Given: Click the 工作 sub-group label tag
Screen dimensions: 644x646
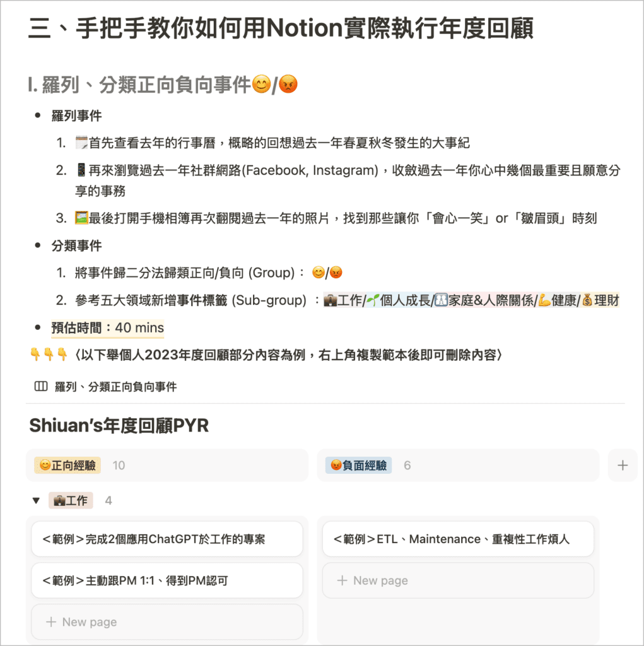Looking at the screenshot, I should [x=71, y=501].
